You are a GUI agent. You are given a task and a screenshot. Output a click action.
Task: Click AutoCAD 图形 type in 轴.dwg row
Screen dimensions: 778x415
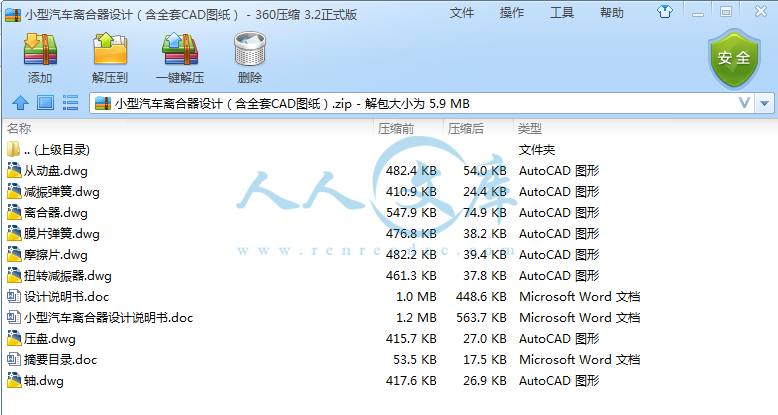(559, 381)
